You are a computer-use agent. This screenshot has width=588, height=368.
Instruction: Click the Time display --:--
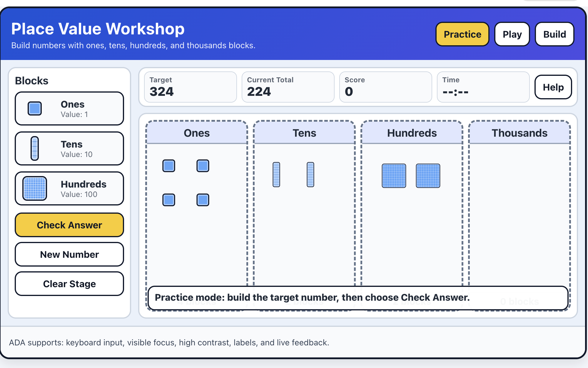point(455,92)
